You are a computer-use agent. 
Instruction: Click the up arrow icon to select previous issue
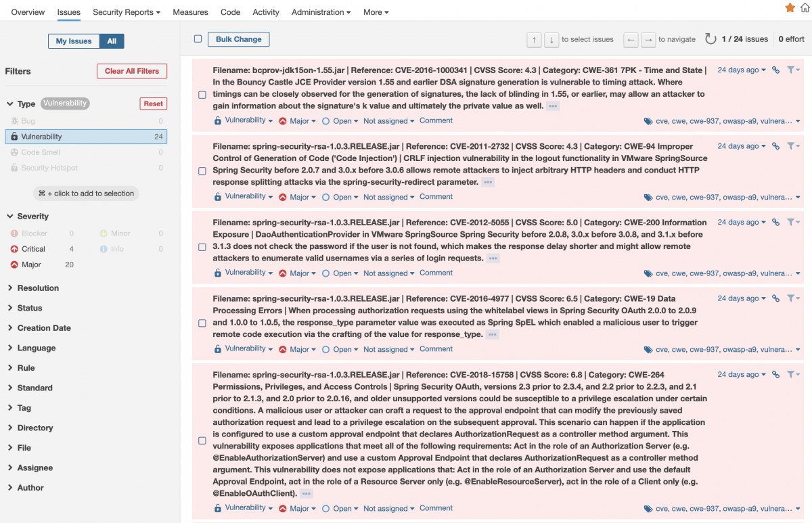click(x=534, y=40)
